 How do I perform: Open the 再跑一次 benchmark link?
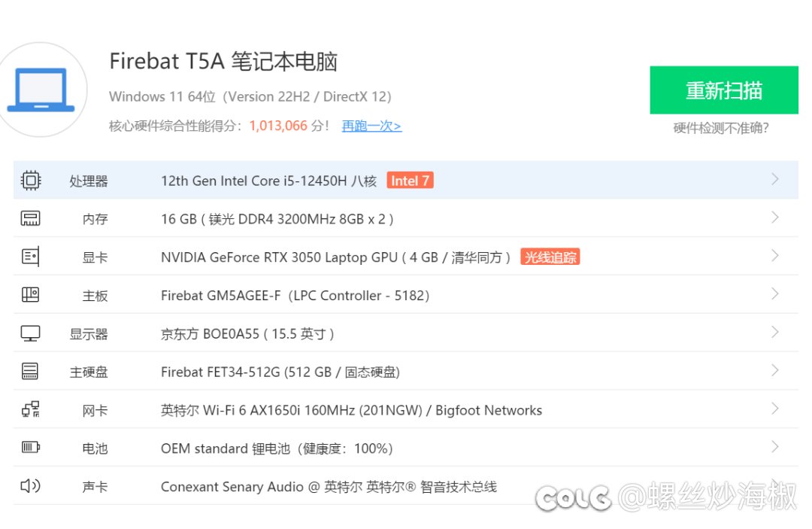(x=371, y=126)
